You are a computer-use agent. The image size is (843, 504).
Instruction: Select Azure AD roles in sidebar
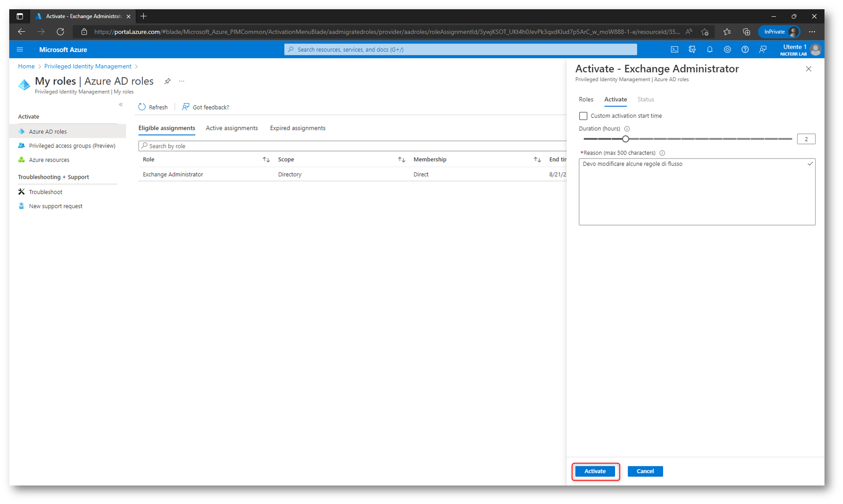click(x=67, y=131)
